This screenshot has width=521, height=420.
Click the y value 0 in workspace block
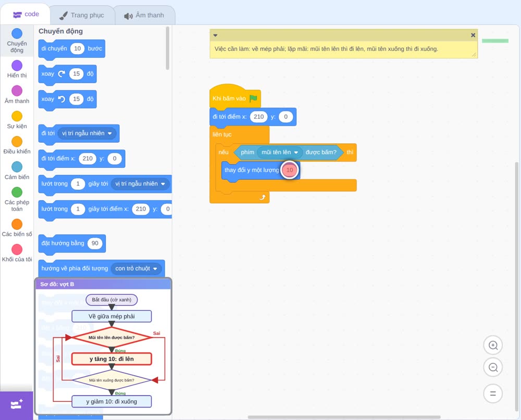(286, 117)
